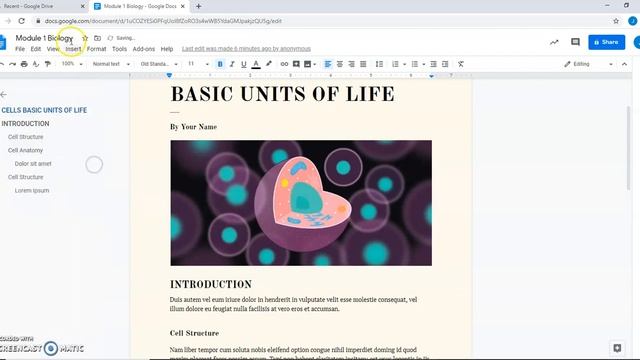
Task: Open the Insert menu
Action: [x=73, y=49]
